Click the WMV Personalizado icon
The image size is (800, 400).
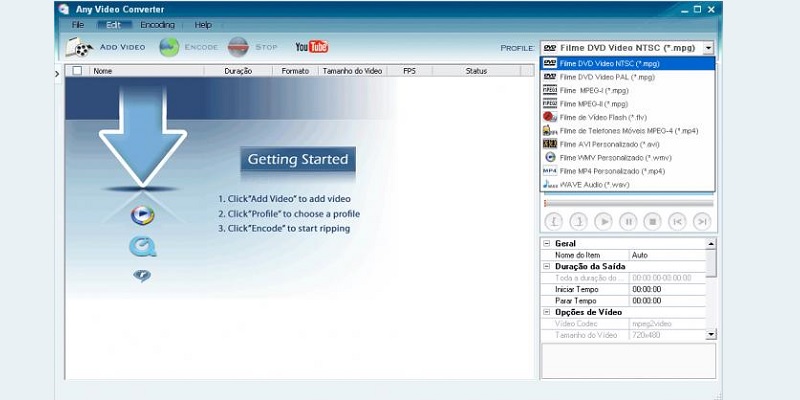549,157
